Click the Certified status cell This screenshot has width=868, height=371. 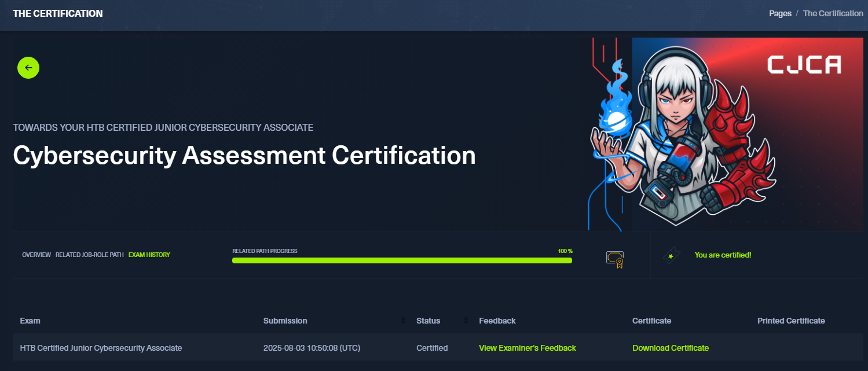coord(432,348)
